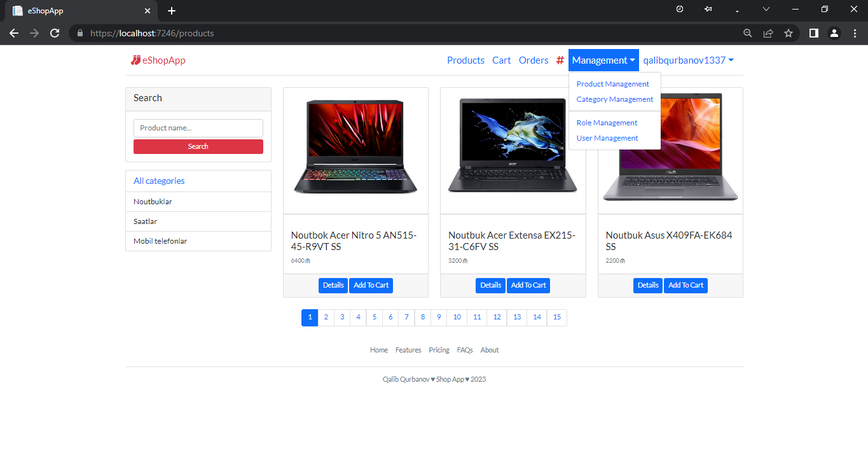Open the About footer link

tap(490, 350)
